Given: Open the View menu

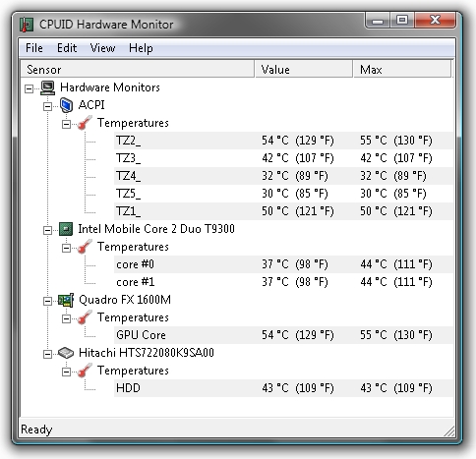Looking at the screenshot, I should [x=102, y=48].
